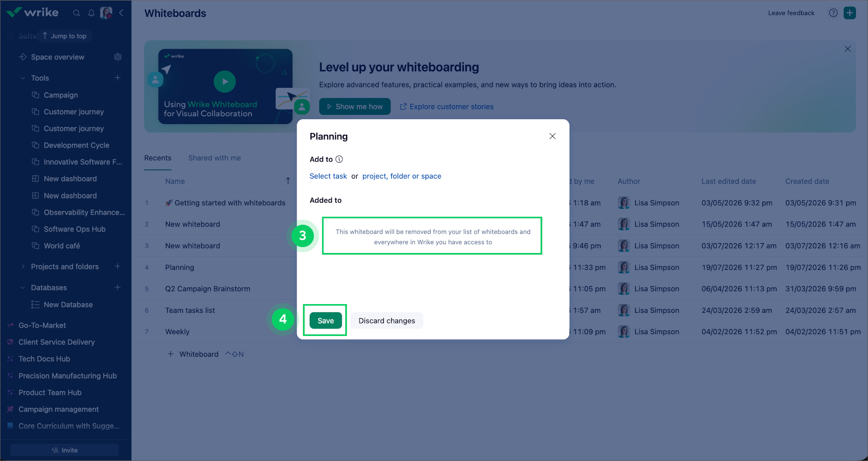Click the Last edited date column header

coord(729,182)
